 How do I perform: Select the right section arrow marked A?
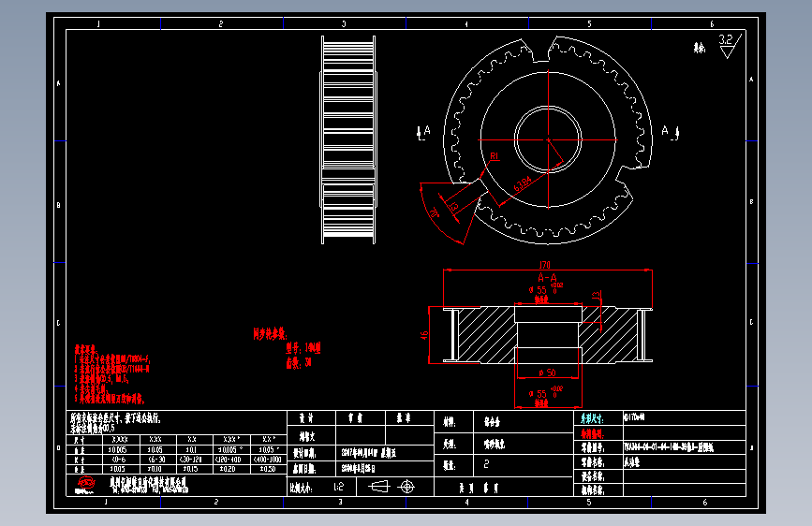670,132
